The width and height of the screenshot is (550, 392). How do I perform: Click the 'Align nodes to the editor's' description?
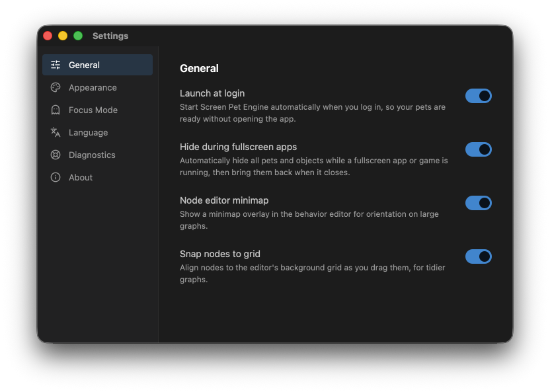[x=312, y=274]
